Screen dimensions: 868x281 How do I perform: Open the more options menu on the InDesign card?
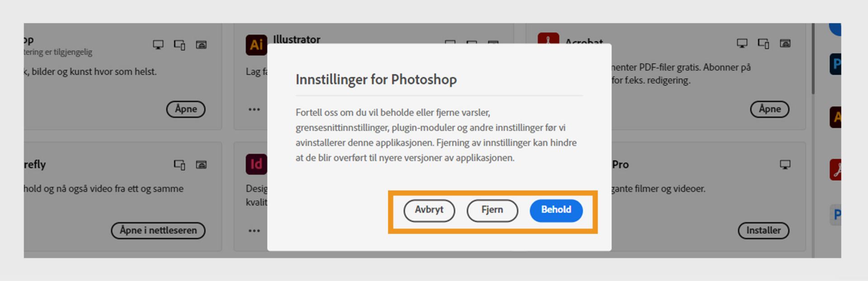(254, 231)
